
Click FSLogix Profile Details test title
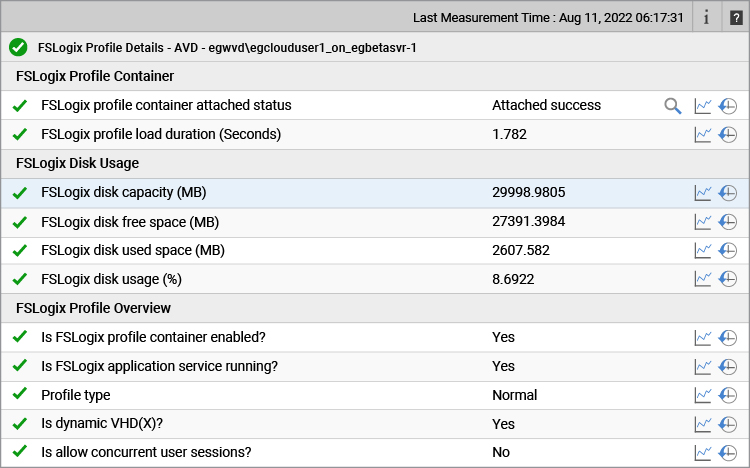coord(227,48)
